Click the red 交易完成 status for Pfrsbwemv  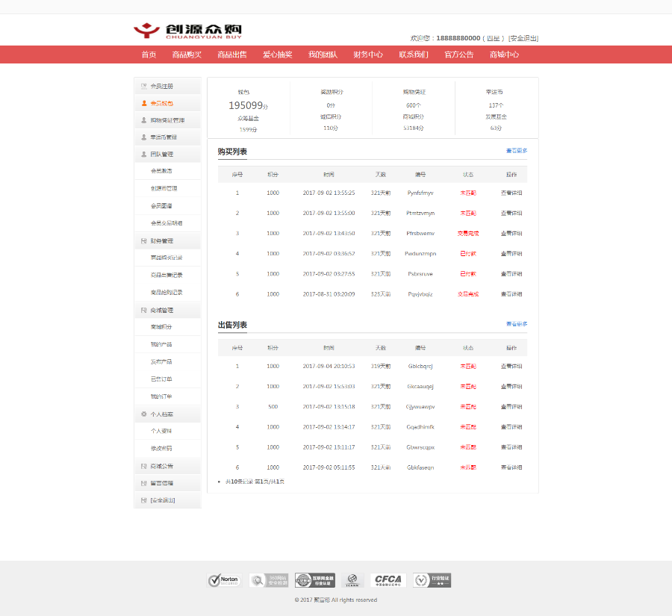tap(468, 233)
